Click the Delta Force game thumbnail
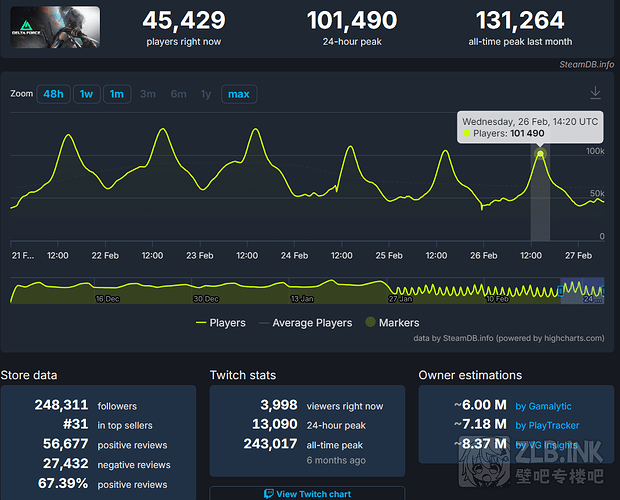620x500 pixels. click(54, 27)
